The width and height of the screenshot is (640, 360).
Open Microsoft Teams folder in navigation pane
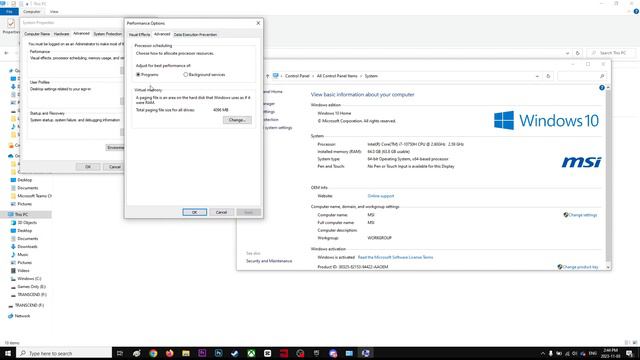click(x=34, y=196)
